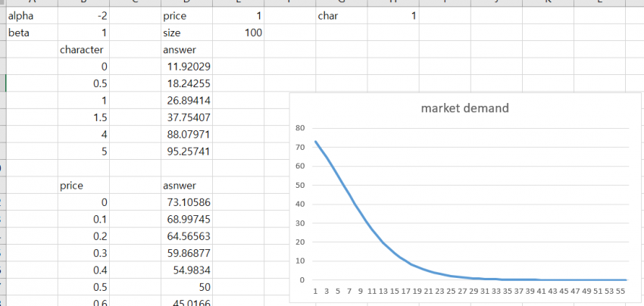Screen dimensions: 644x306
Task: Select the price value 0.3 cell
Action: (x=84, y=253)
